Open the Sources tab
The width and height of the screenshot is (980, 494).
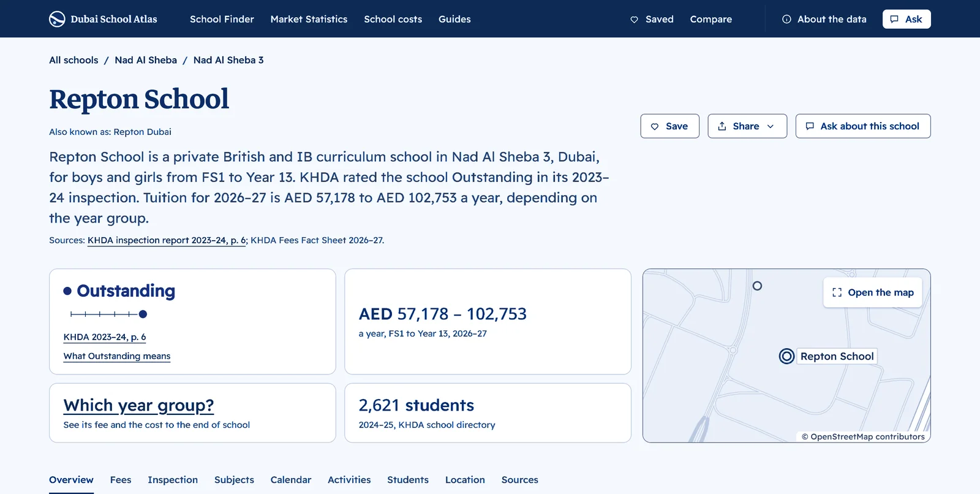coord(520,480)
